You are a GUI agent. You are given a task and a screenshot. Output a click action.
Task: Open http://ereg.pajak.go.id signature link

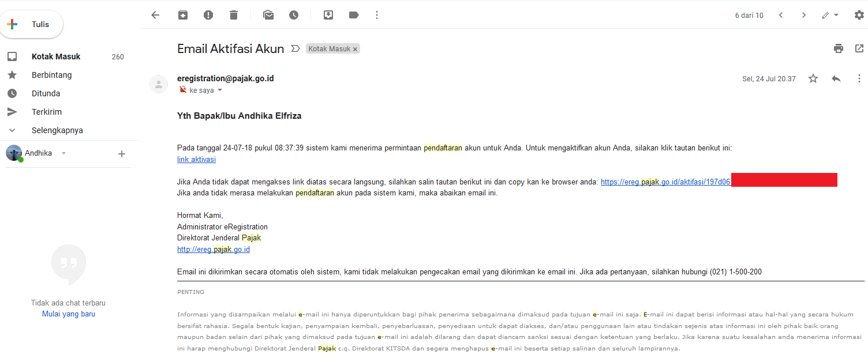[214, 250]
